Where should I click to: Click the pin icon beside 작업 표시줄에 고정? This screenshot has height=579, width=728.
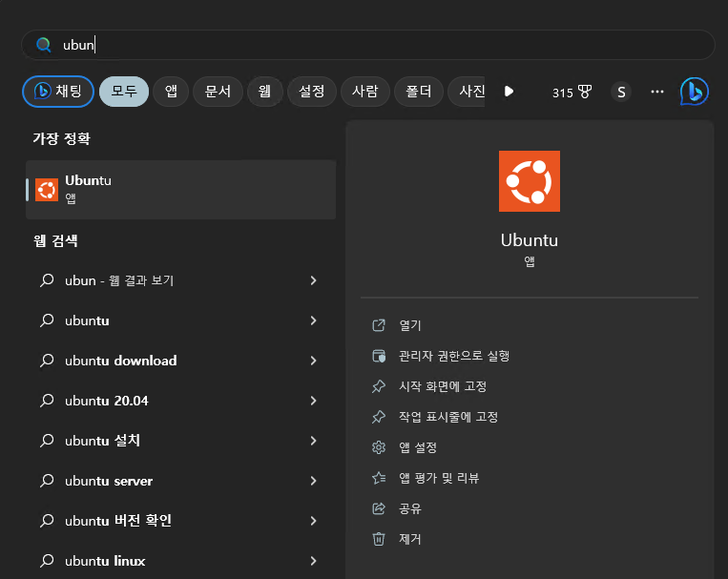(x=379, y=417)
